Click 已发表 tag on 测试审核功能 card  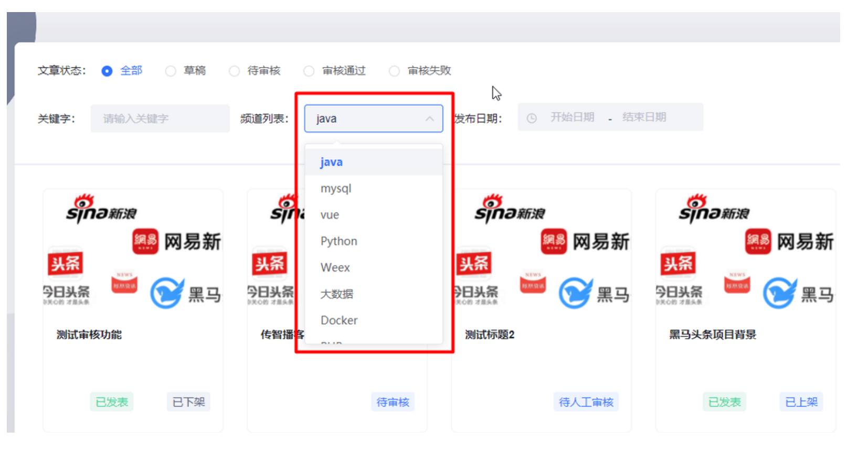[x=112, y=402]
